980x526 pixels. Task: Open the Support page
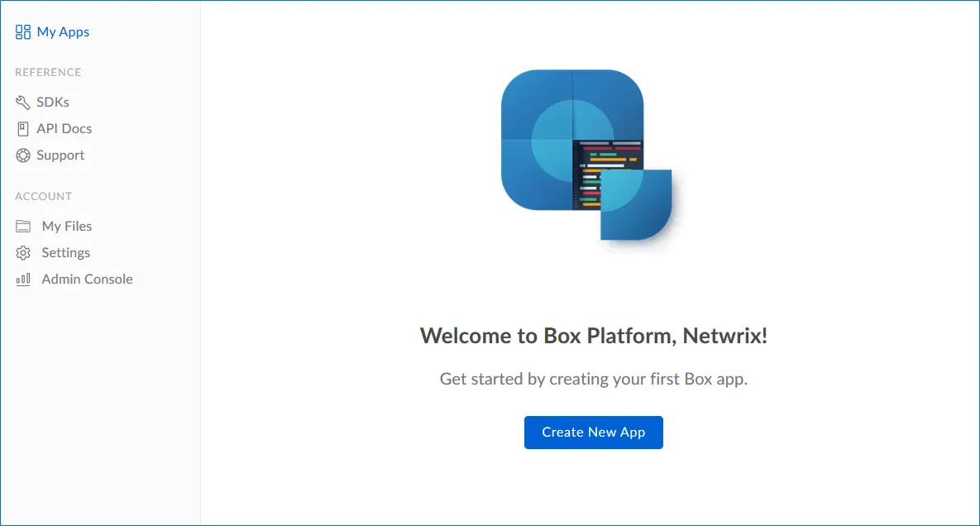coord(60,155)
